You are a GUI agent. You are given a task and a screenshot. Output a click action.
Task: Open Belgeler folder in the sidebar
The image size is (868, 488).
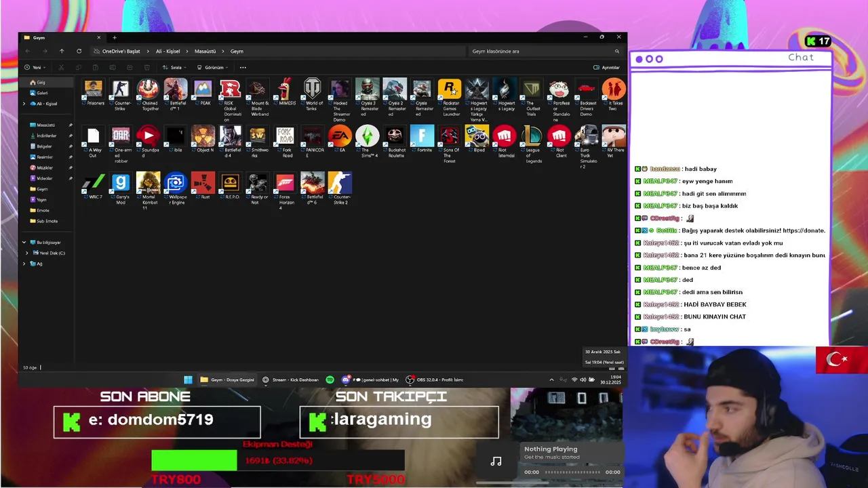[x=44, y=146]
